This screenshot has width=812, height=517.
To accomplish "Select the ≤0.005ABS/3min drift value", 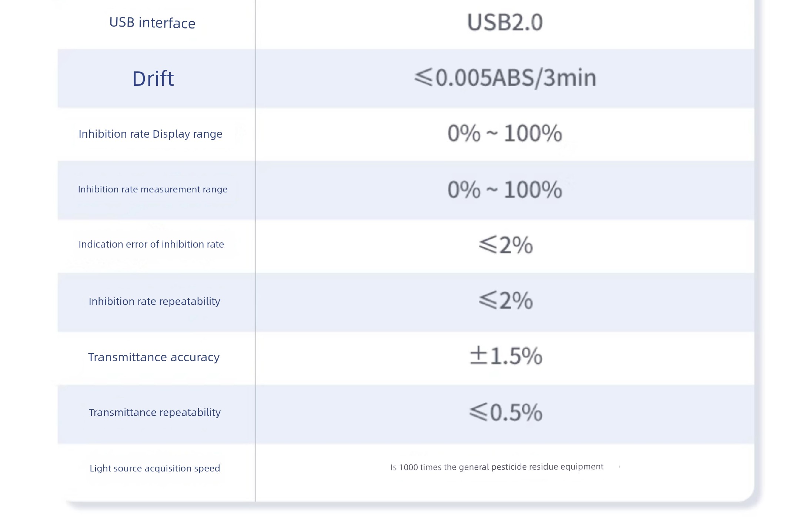I will coord(505,78).
